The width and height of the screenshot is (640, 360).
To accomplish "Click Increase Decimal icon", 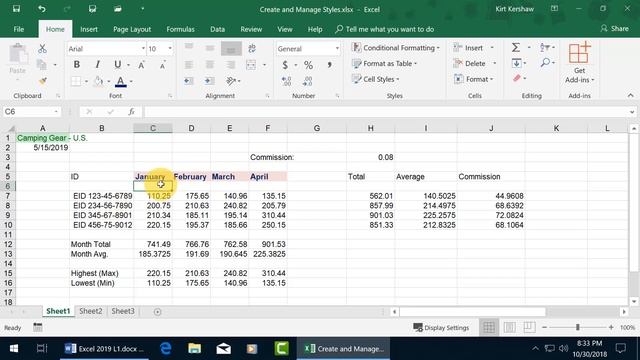I will click(287, 81).
